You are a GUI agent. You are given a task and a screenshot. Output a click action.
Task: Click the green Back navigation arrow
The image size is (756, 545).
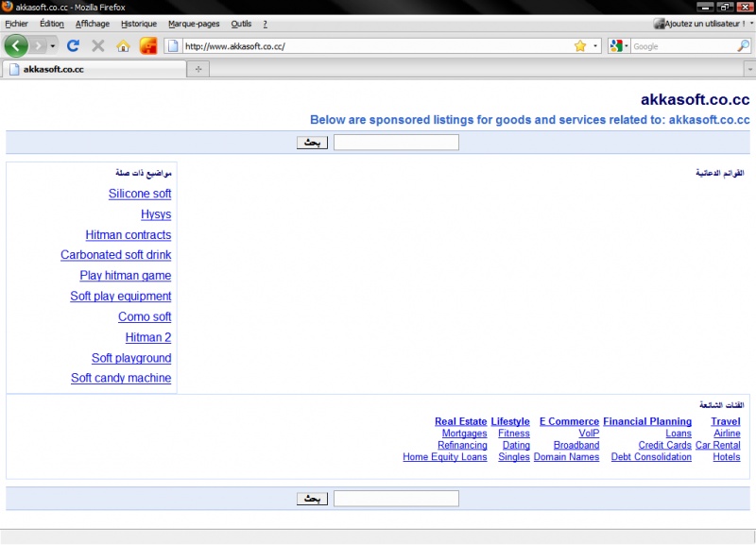tap(16, 45)
